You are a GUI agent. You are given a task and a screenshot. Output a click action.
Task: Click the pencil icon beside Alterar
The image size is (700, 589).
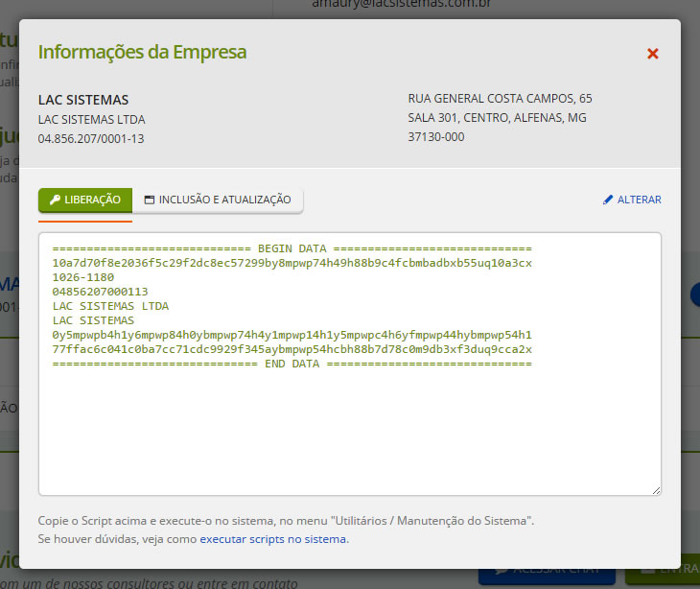click(608, 200)
